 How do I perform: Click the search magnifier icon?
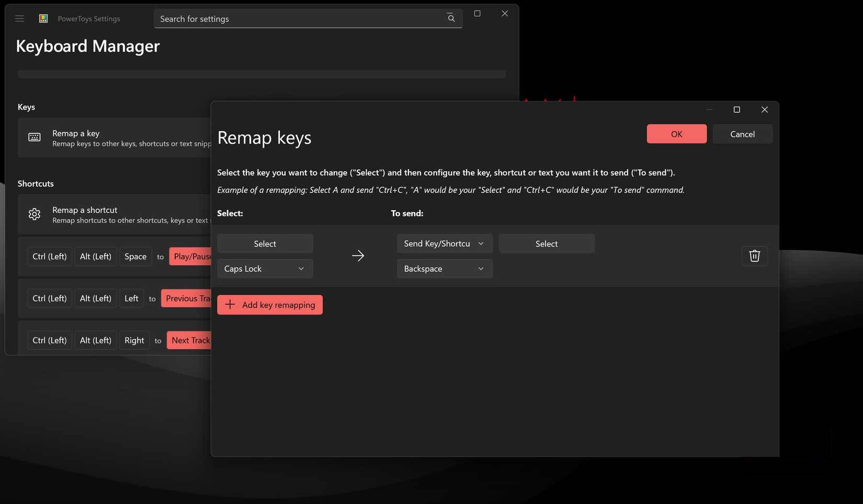click(450, 18)
